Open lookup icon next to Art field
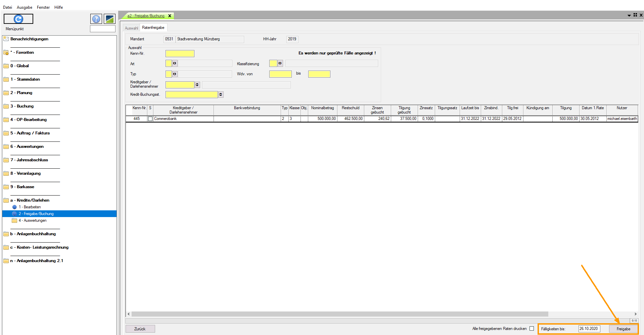 [x=175, y=64]
